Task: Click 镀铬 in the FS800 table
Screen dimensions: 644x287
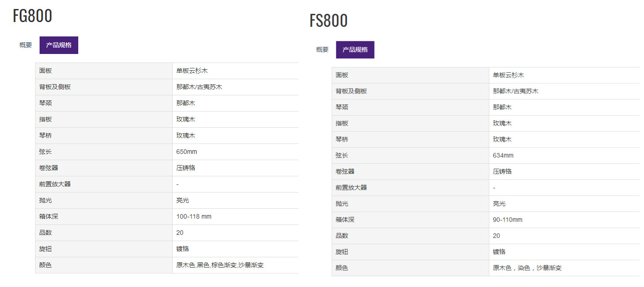Action: [x=499, y=252]
